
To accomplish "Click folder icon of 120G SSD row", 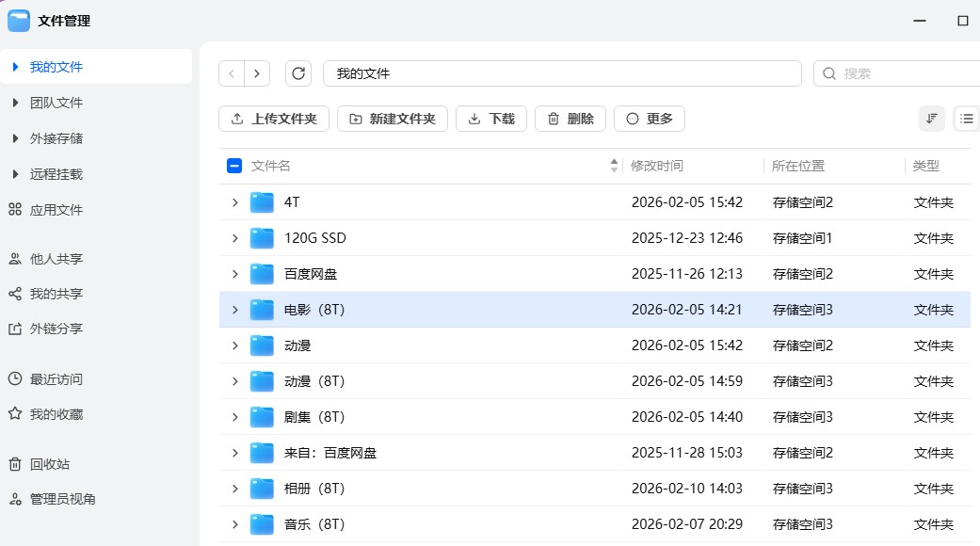I will (262, 238).
